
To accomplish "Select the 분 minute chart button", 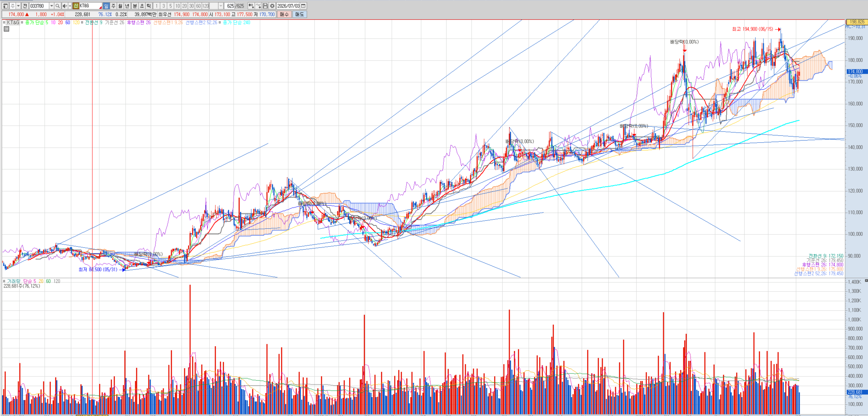I will pyautogui.click(x=135, y=6).
